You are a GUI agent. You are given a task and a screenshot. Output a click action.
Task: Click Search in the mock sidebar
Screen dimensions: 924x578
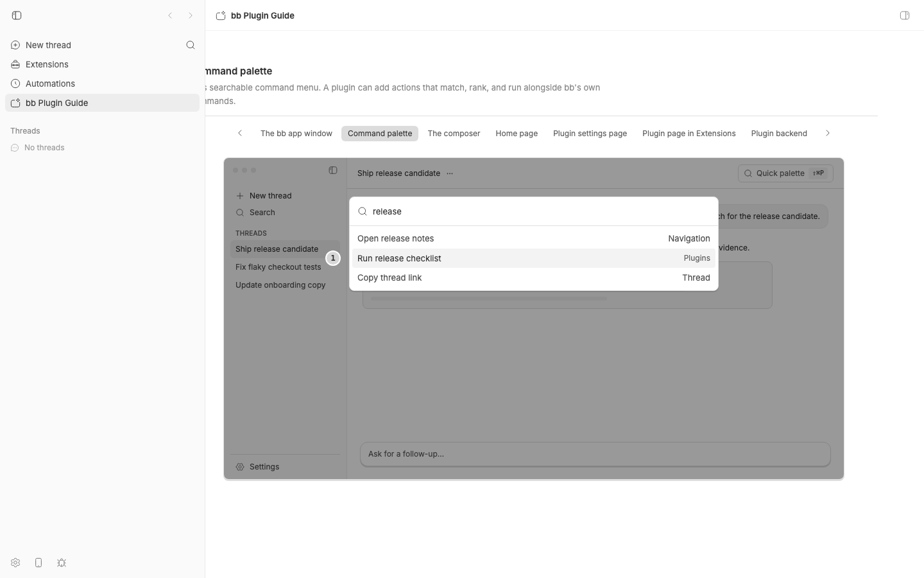[x=285, y=213]
